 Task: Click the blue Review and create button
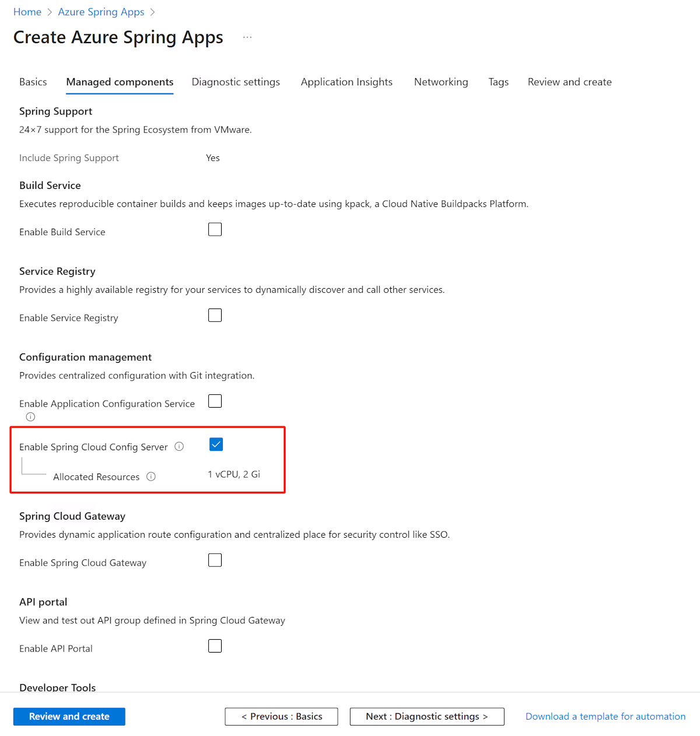[x=69, y=717]
